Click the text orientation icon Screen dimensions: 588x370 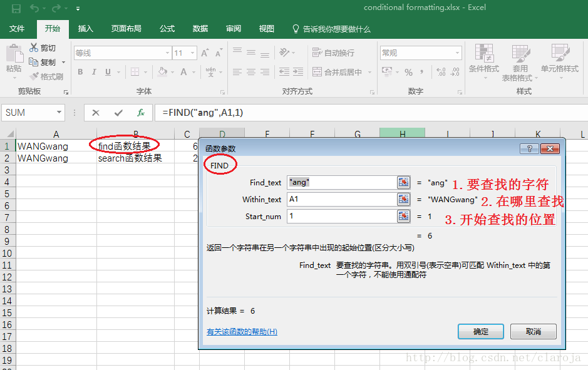point(285,53)
